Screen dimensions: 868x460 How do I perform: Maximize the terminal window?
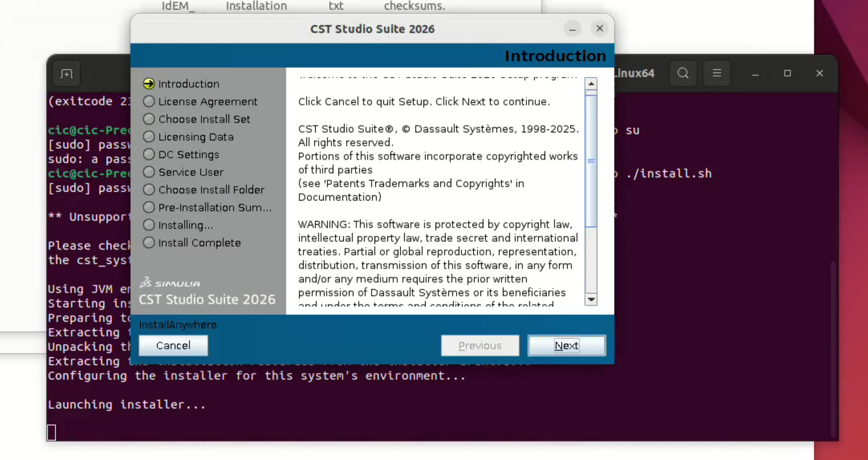pyautogui.click(x=787, y=73)
